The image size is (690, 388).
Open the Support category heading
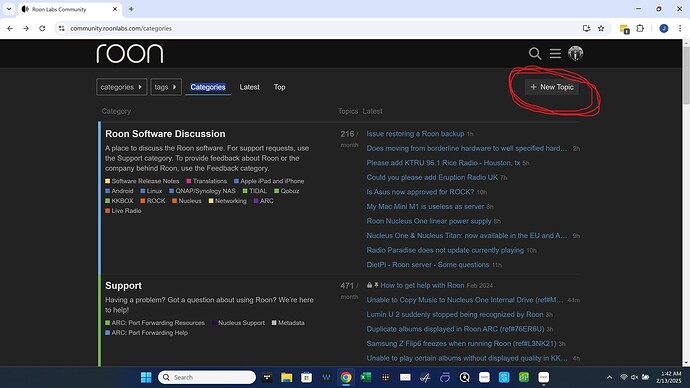pos(123,286)
